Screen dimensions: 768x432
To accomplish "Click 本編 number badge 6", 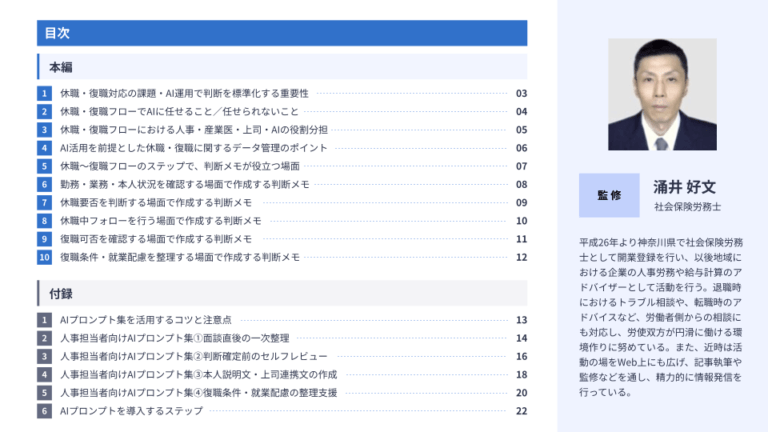I will coord(44,184).
